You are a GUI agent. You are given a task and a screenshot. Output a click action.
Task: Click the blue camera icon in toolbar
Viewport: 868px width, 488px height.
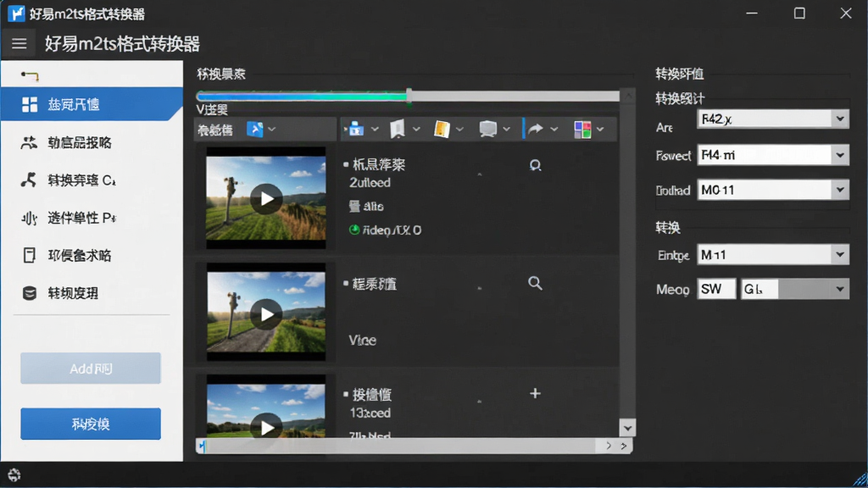coord(355,130)
